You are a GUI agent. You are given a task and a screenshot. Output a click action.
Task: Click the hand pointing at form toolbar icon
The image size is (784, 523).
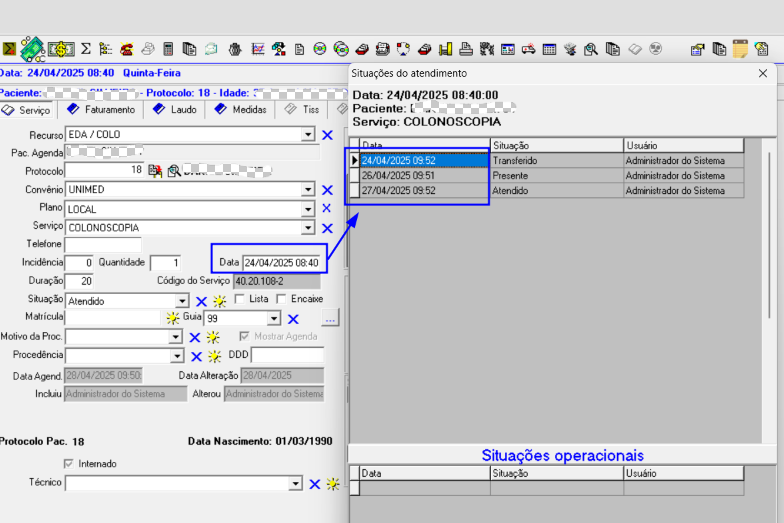[697, 49]
